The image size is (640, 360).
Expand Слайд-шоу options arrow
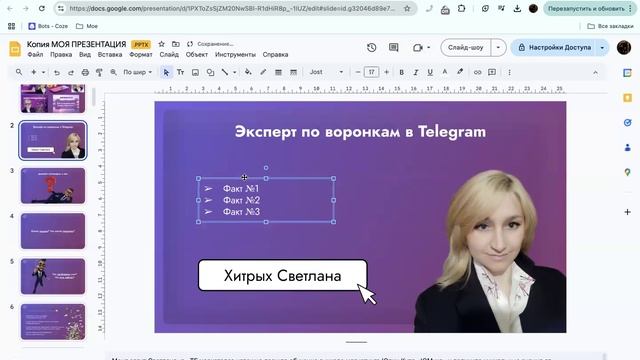[x=498, y=47]
